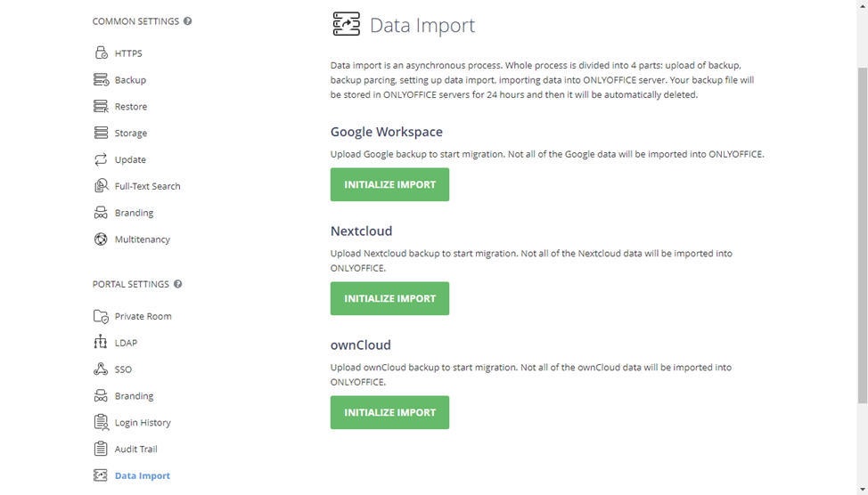Click the LDAP tree icon
Viewport: 868px width, 495px height.
coord(101,343)
